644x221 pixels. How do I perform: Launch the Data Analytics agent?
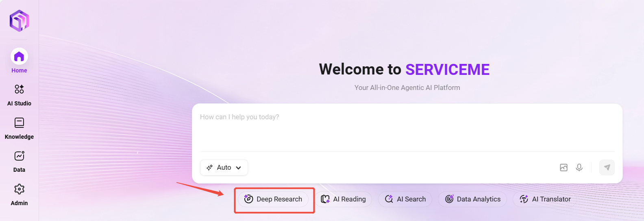472,199
